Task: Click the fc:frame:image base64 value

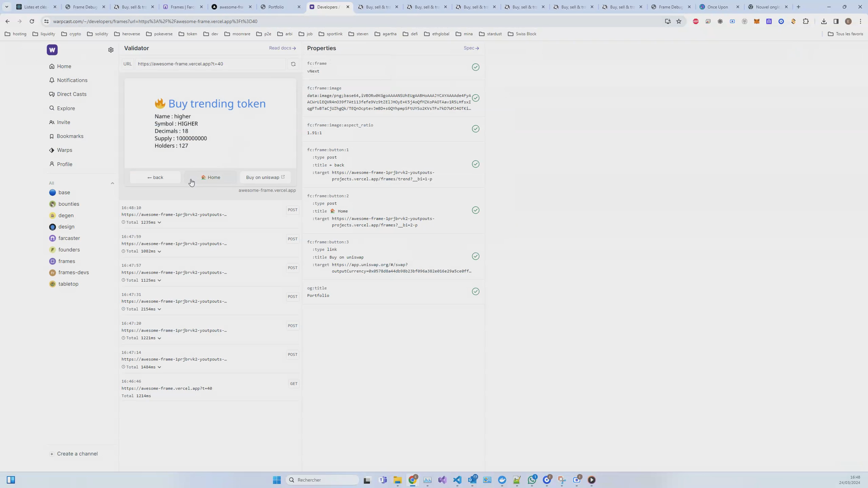Action: coord(389,102)
